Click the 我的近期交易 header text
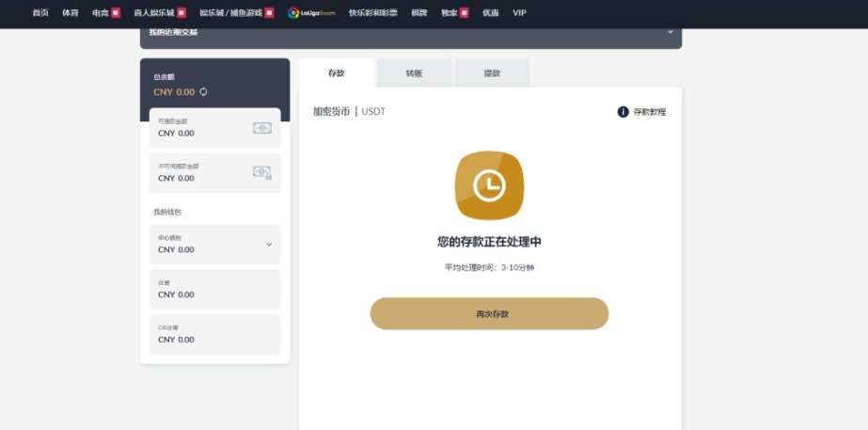 pyautogui.click(x=173, y=32)
